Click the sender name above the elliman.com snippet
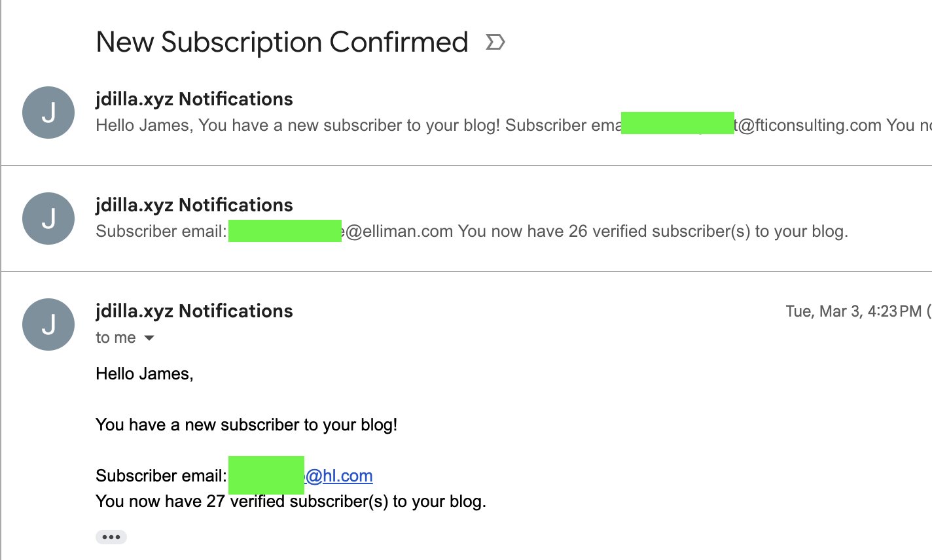Image resolution: width=932 pixels, height=560 pixels. tap(194, 205)
